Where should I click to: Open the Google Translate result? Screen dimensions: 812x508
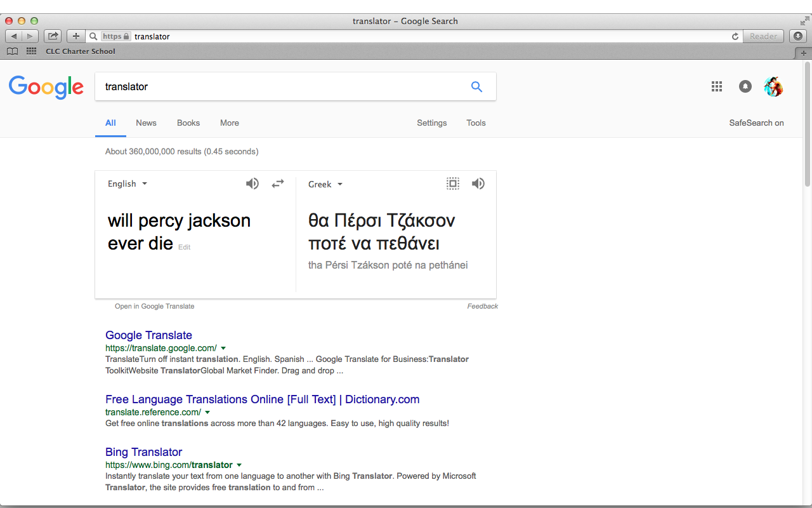[x=148, y=335]
